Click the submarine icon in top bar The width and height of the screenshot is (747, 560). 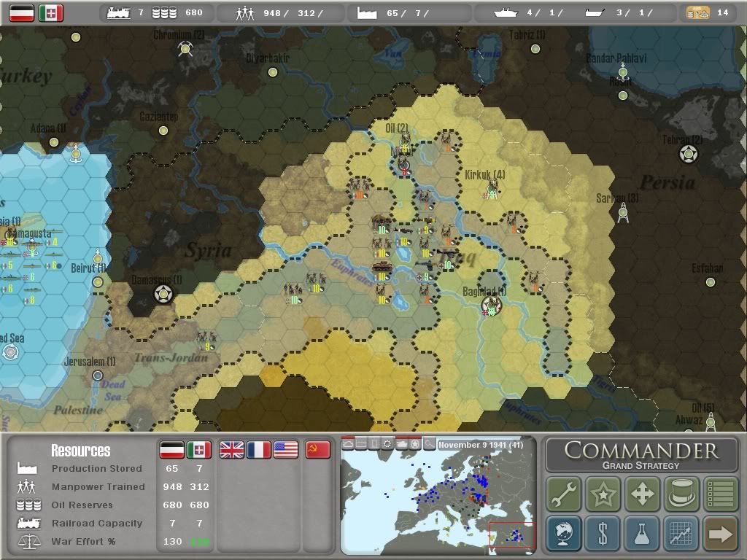click(x=595, y=13)
